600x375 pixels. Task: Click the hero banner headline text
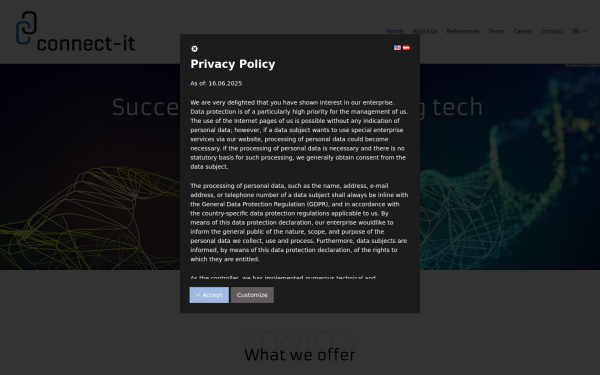pyautogui.click(x=297, y=107)
